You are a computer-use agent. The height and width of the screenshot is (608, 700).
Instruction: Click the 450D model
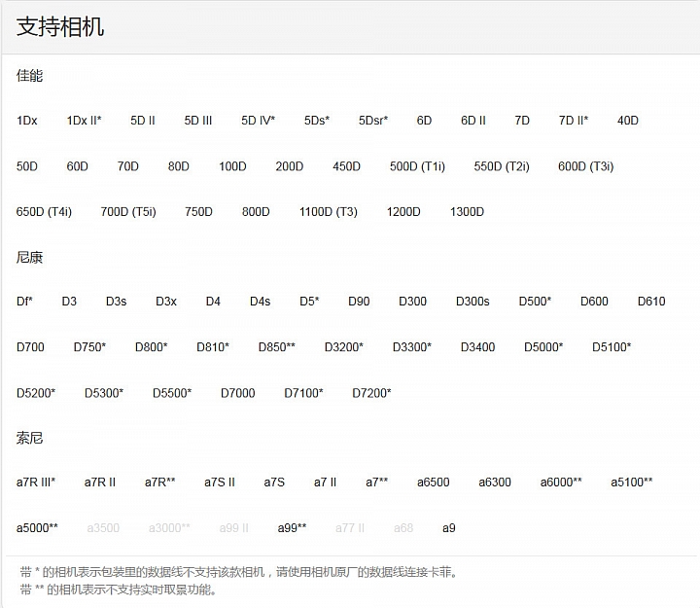point(346,166)
